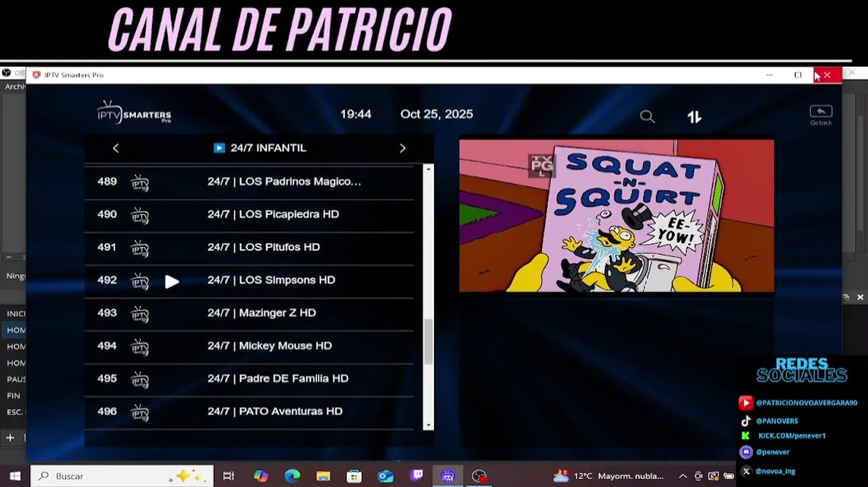This screenshot has height=487, width=868.
Task: Open OBS Studio from the taskbar
Action: pyautogui.click(x=479, y=476)
